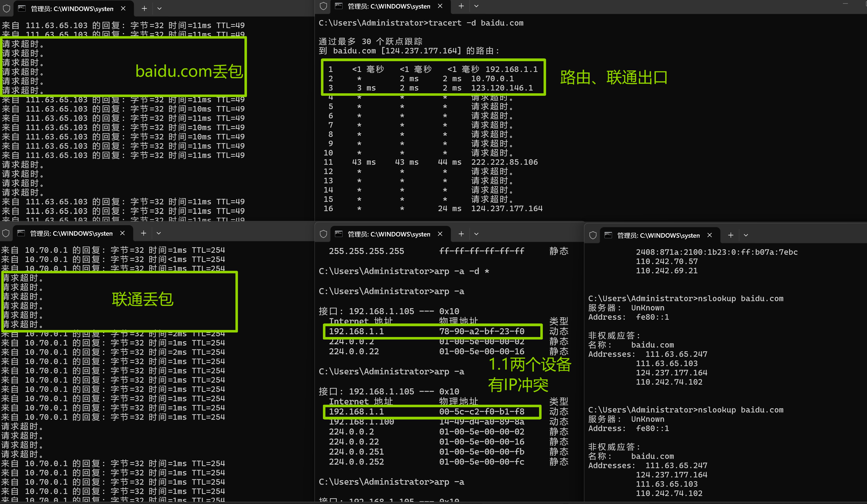This screenshot has width=867, height=504.
Task: Click the shield icon in the arp window
Action: point(323,234)
